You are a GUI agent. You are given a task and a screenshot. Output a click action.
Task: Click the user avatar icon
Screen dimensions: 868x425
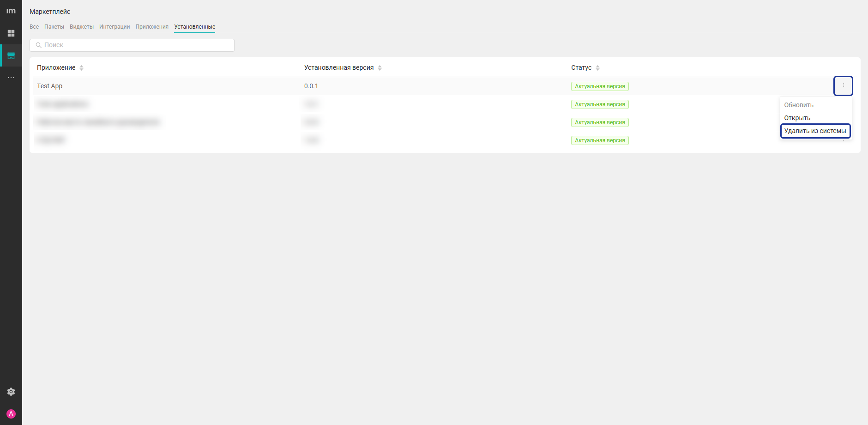pos(11,414)
